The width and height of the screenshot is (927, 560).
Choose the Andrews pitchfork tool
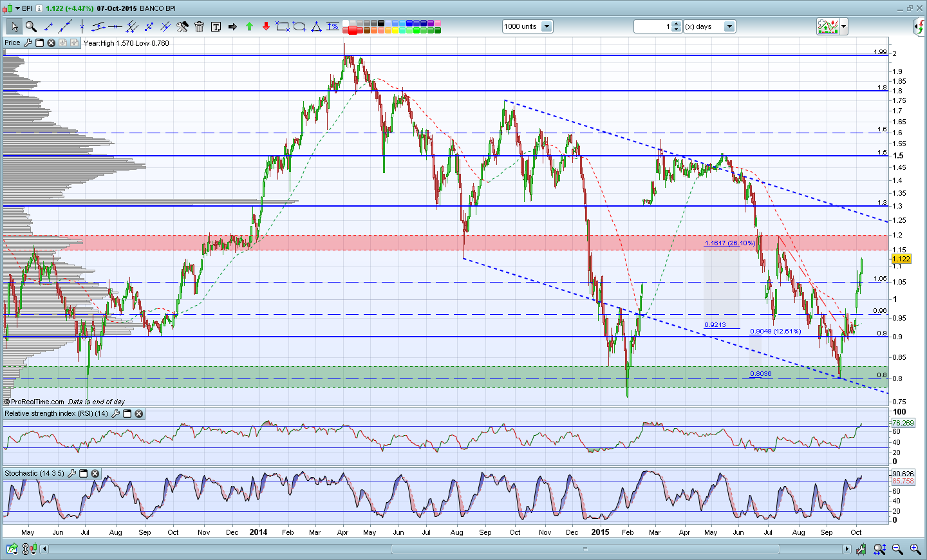pyautogui.click(x=132, y=26)
